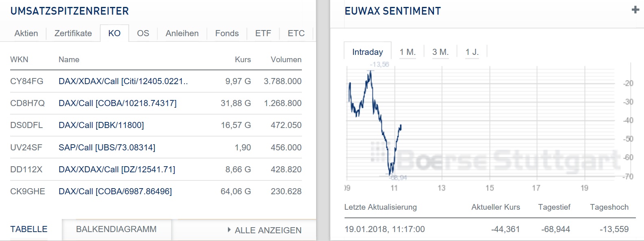The image size is (644, 241).
Task: Select the ETF tab
Action: (x=263, y=33)
